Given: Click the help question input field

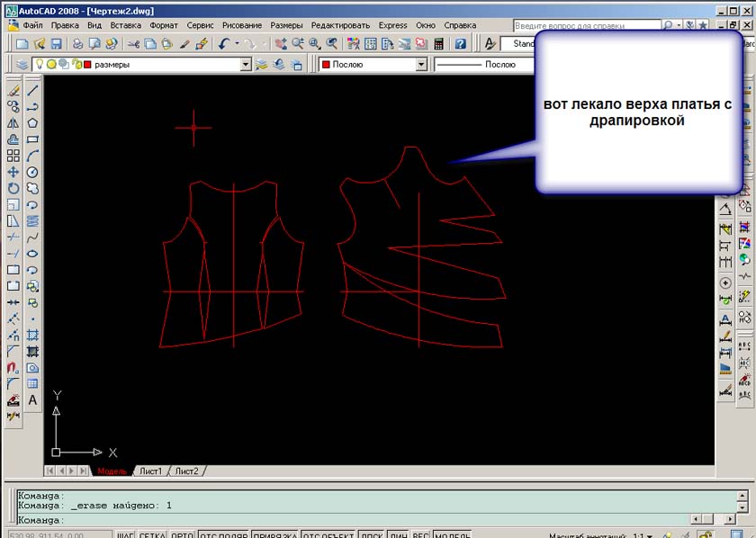Looking at the screenshot, I should (587, 25).
